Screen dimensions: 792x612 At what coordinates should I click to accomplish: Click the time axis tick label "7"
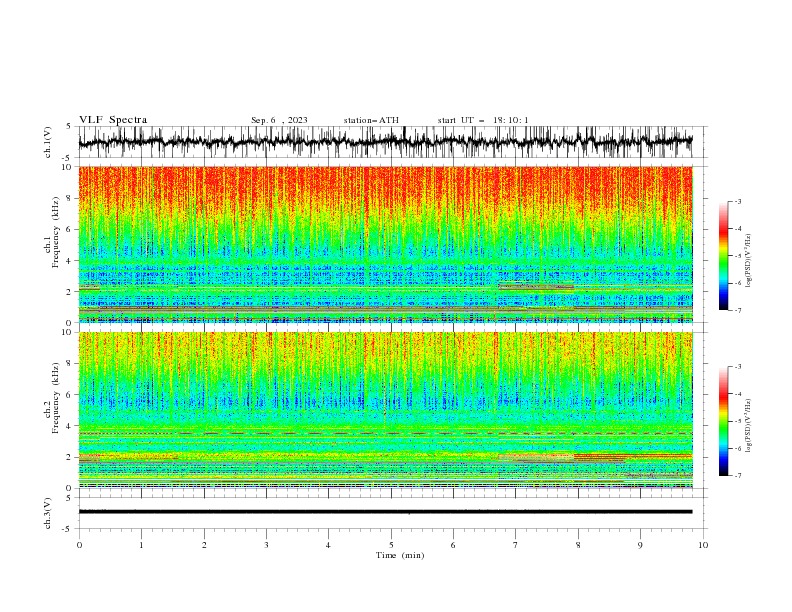(516, 545)
